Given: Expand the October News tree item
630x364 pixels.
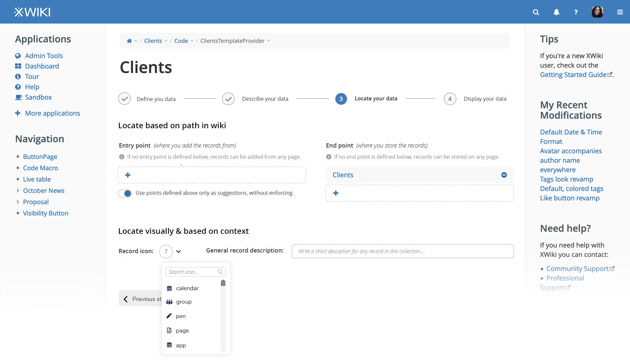Looking at the screenshot, I should tap(18, 191).
